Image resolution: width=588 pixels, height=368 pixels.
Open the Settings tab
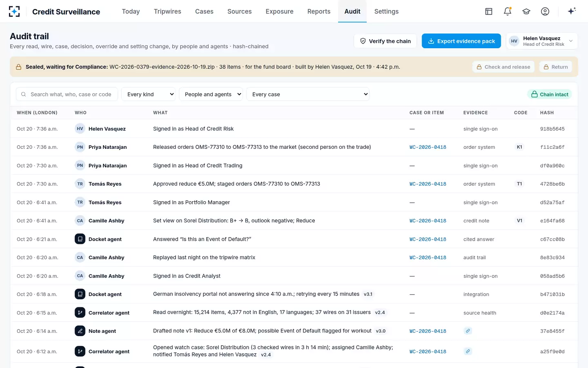pos(386,11)
